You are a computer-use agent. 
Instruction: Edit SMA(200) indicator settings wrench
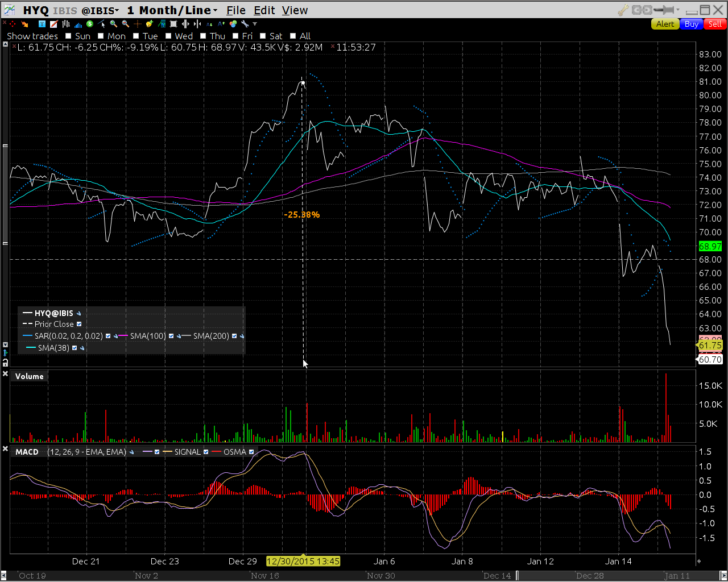(x=242, y=336)
